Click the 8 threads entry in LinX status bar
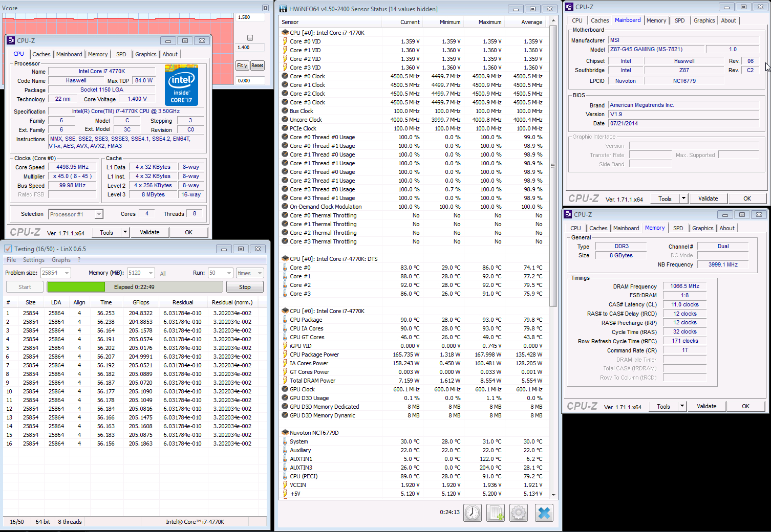This screenshot has width=771, height=532. pos(70,522)
